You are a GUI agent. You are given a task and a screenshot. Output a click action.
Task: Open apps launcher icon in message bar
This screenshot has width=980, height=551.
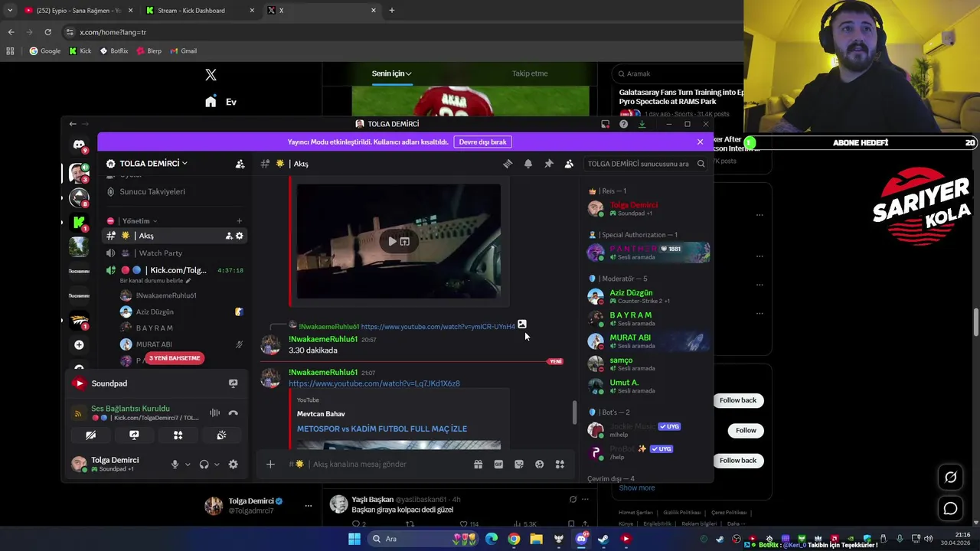pyautogui.click(x=560, y=465)
